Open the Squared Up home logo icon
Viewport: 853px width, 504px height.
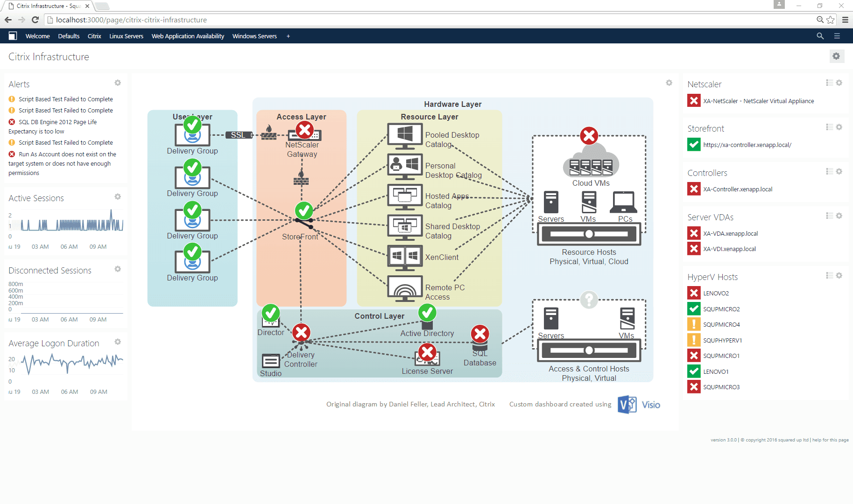(x=13, y=36)
